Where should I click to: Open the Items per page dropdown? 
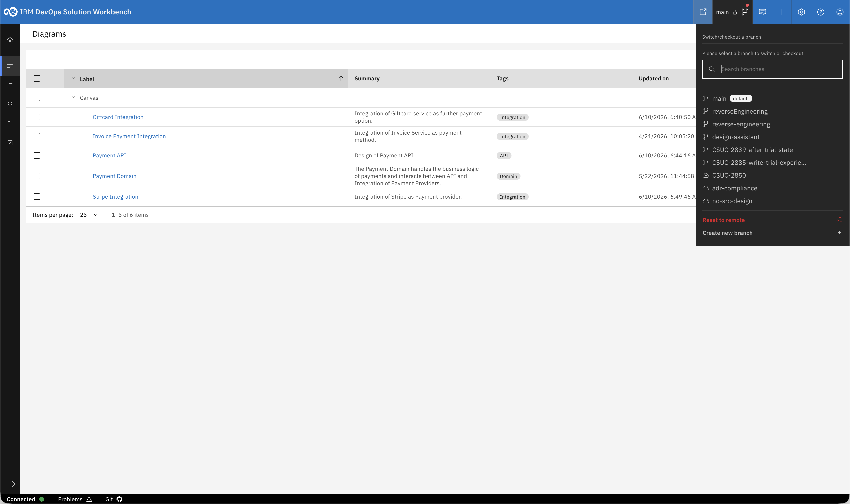(x=89, y=215)
